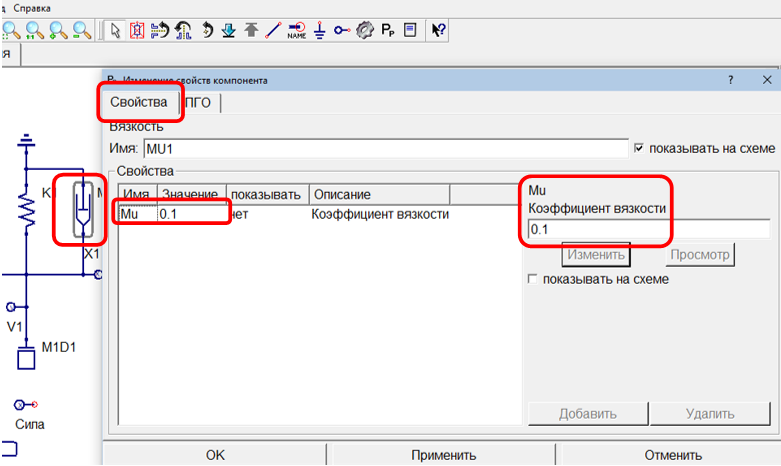Select the ground symbol tool
This screenshot has height=466, width=781.
(x=320, y=30)
